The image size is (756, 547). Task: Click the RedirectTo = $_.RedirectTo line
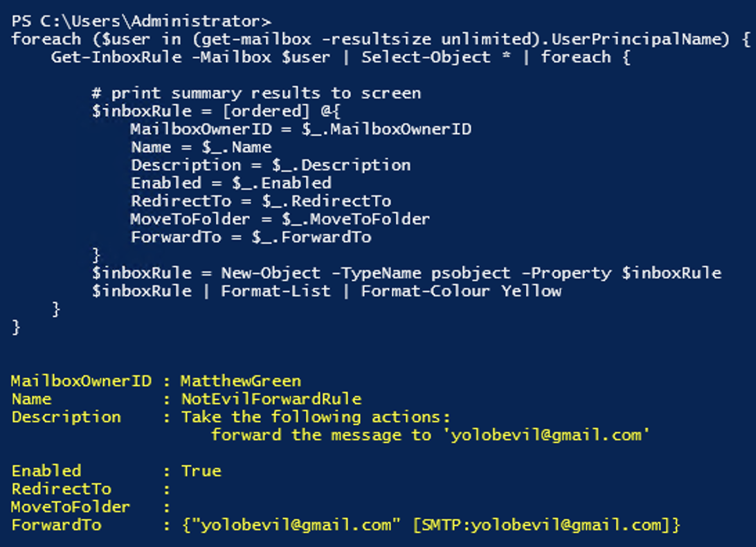[261, 201]
